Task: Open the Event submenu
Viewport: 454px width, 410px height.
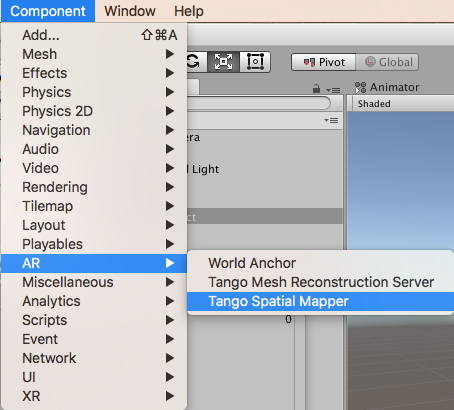Action: (94, 339)
